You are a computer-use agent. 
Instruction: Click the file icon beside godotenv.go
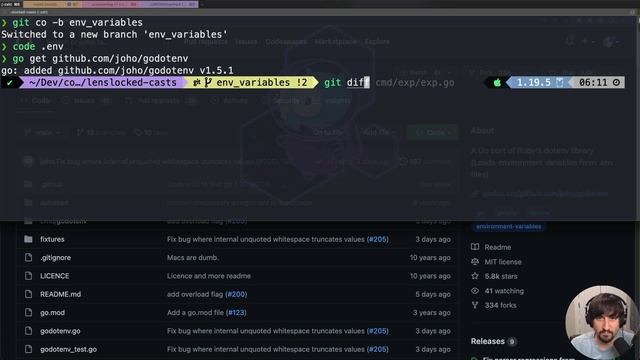[28, 331]
